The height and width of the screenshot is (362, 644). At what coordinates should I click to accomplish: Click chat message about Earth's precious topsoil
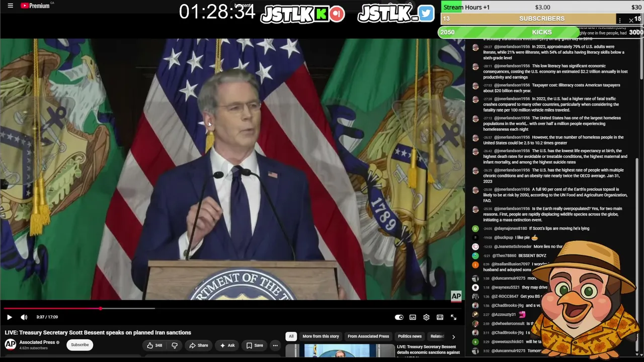tap(550, 195)
